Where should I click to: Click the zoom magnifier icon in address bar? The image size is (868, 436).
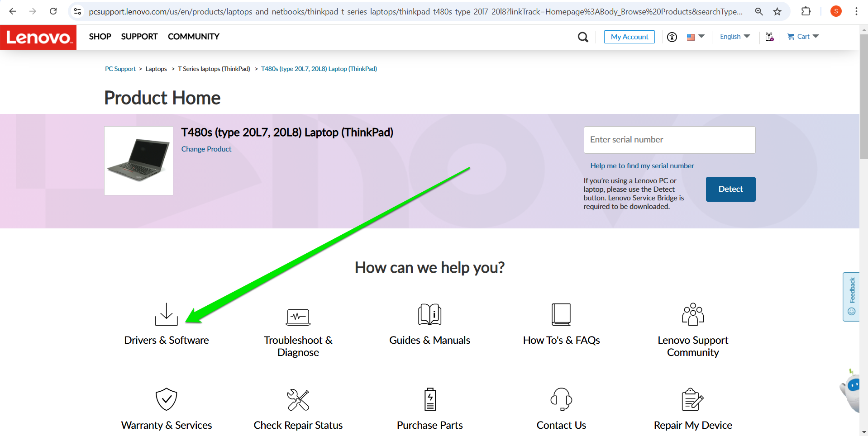point(759,11)
